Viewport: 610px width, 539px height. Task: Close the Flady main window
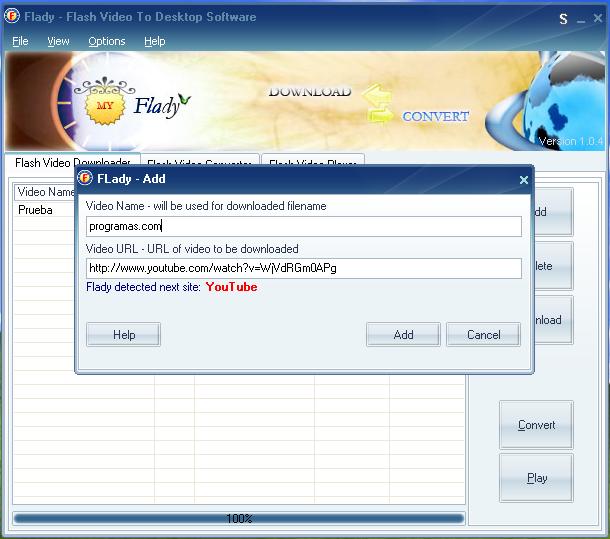click(598, 18)
